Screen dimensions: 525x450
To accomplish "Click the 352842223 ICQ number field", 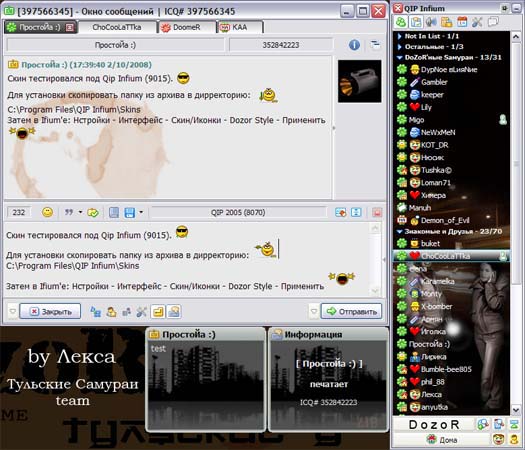I will tap(281, 45).
